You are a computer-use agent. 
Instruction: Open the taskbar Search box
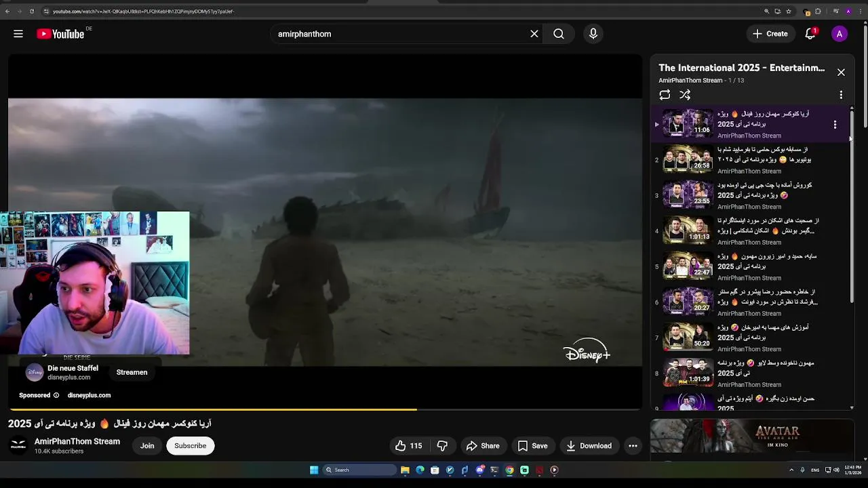click(359, 470)
